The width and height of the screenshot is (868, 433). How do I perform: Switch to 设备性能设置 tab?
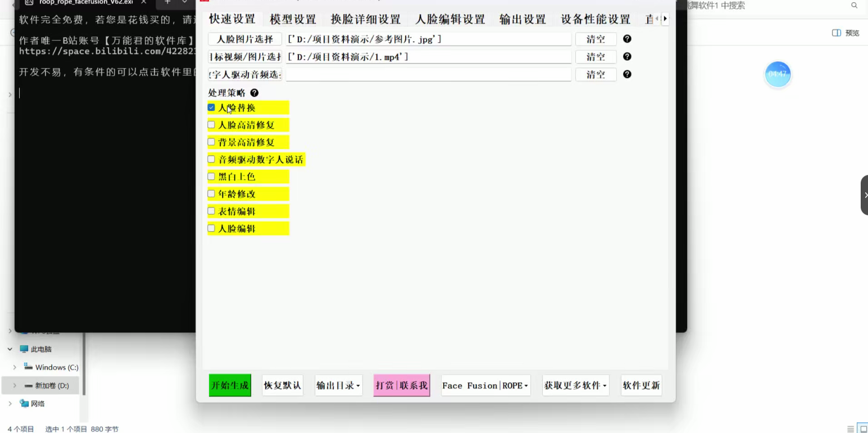(596, 19)
